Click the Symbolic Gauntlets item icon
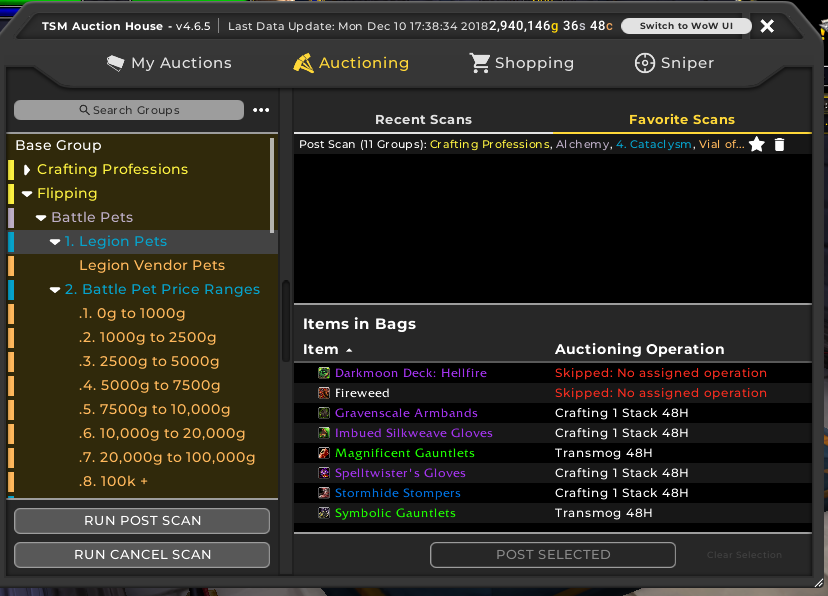The width and height of the screenshot is (828, 596). (x=324, y=513)
